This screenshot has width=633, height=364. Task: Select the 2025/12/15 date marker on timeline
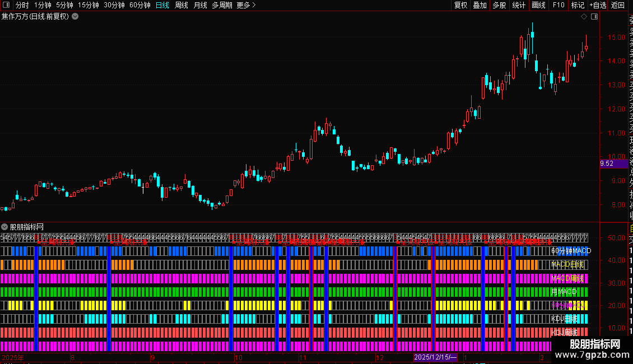point(435,357)
